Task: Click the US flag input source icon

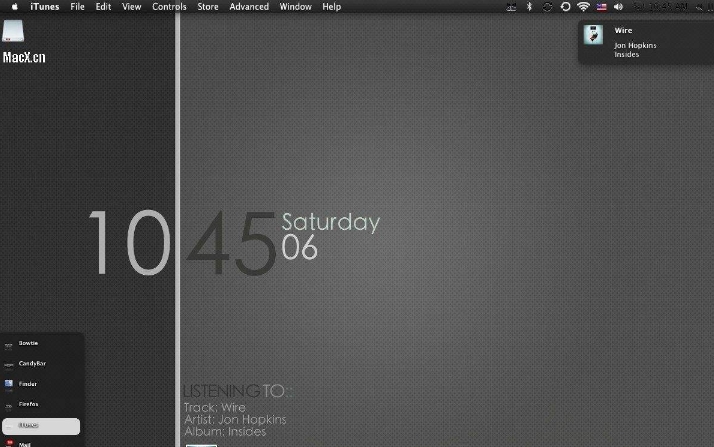Action: [x=602, y=7]
